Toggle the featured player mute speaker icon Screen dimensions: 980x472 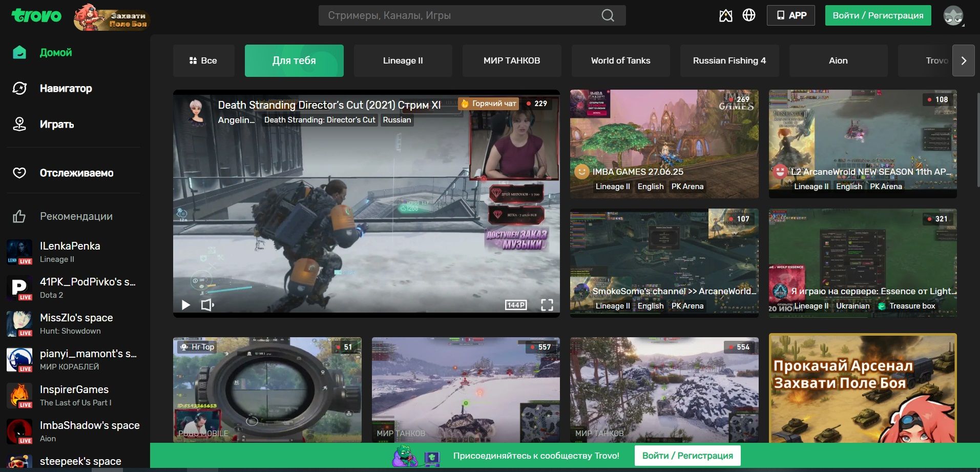click(207, 305)
